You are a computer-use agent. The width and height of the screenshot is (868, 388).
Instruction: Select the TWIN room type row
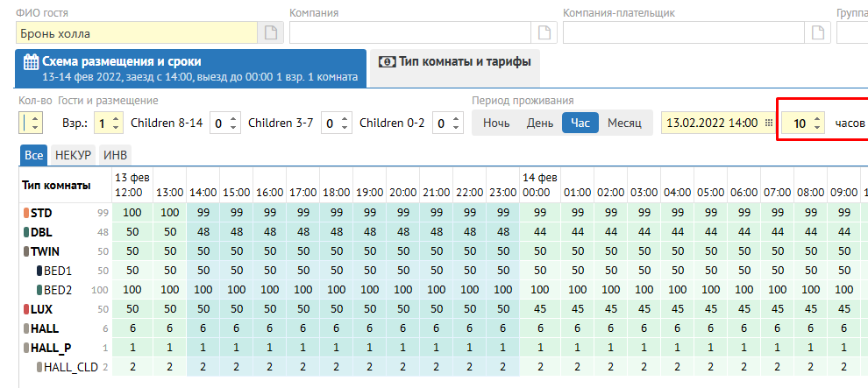45,251
